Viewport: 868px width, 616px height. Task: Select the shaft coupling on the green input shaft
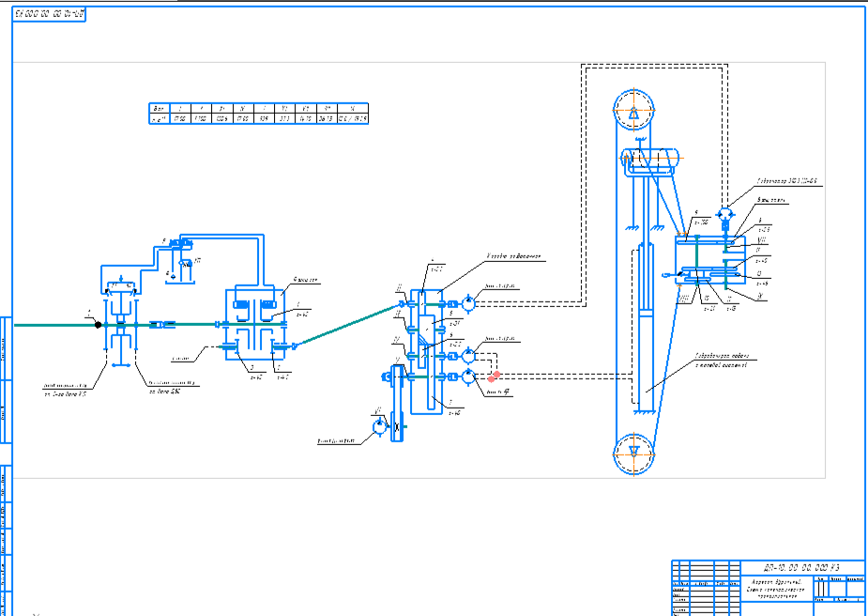(x=162, y=325)
